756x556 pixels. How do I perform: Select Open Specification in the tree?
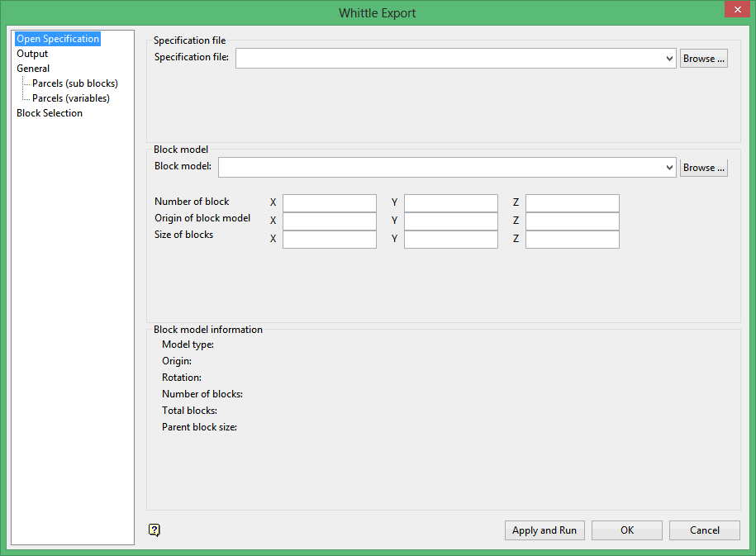pyautogui.click(x=58, y=39)
